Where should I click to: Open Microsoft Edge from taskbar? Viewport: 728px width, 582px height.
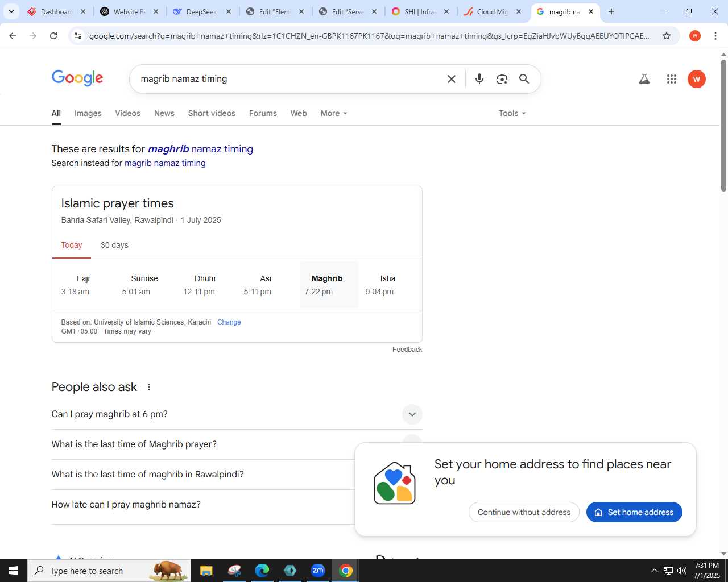(x=262, y=571)
